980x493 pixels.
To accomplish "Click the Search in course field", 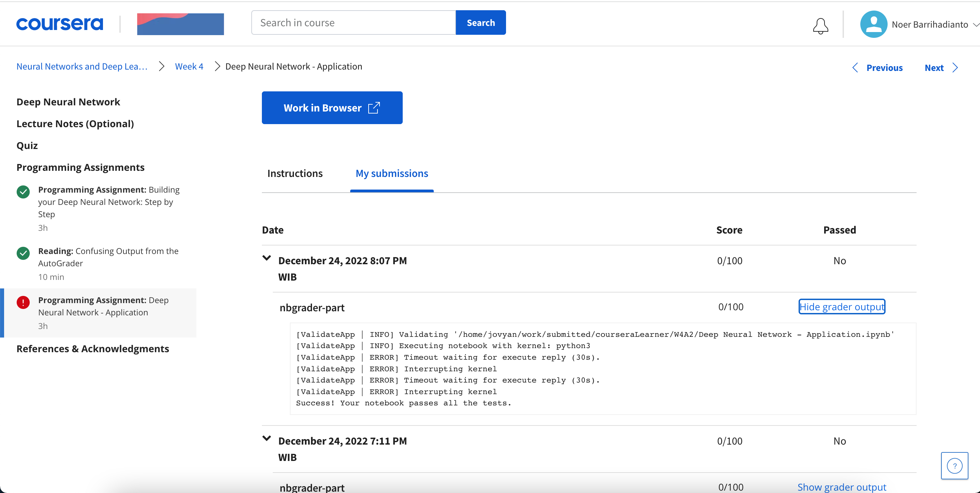I will [x=353, y=23].
